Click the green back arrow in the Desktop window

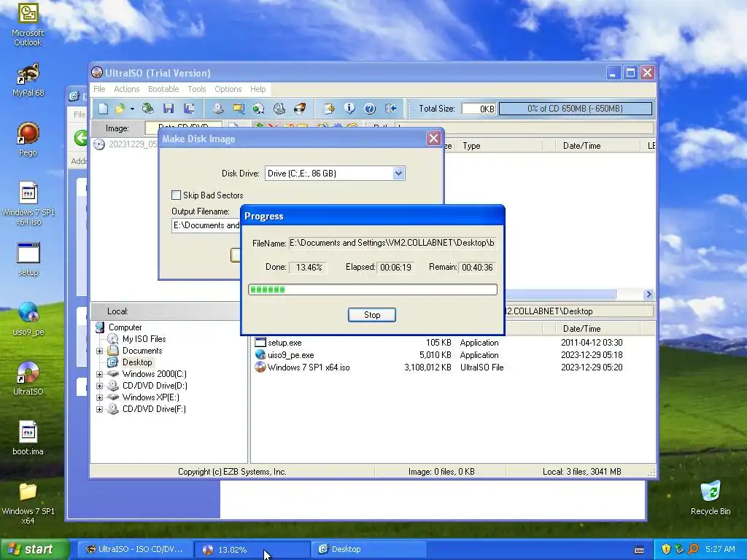click(x=80, y=138)
